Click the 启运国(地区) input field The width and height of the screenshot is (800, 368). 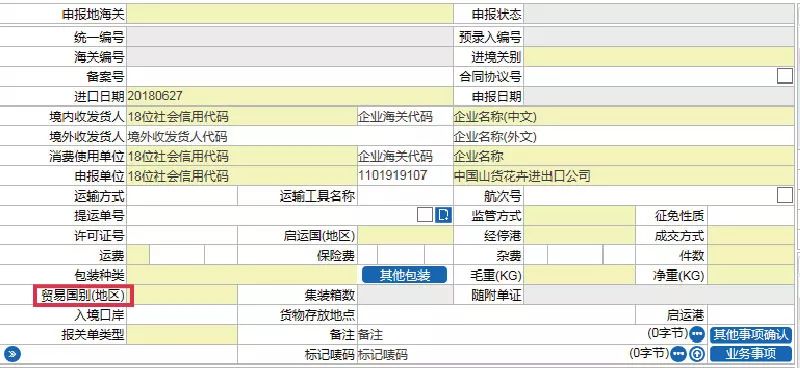405,236
